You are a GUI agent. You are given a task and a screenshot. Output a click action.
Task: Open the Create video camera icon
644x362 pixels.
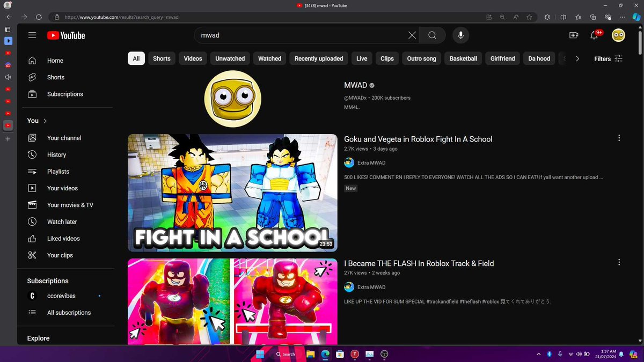click(x=574, y=35)
